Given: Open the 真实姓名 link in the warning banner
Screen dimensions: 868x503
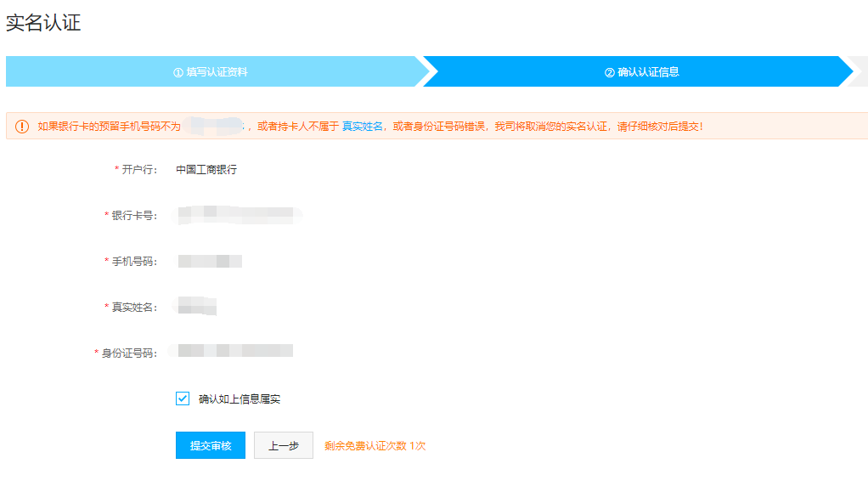Looking at the screenshot, I should (362, 127).
